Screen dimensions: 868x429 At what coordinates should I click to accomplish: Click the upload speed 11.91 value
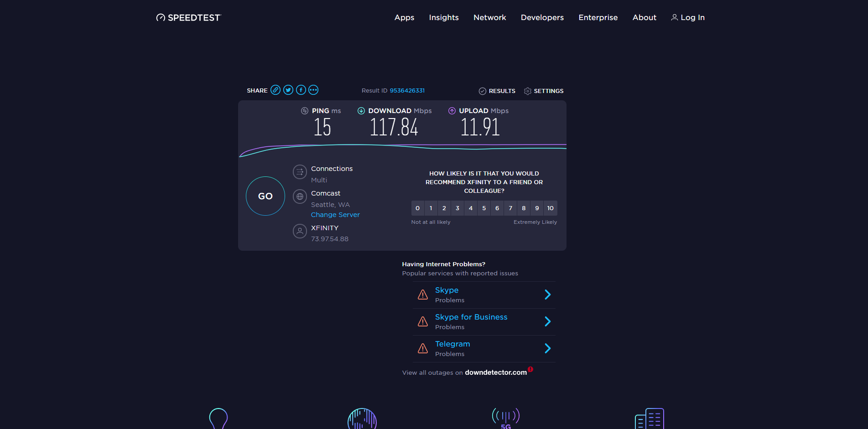(x=480, y=127)
